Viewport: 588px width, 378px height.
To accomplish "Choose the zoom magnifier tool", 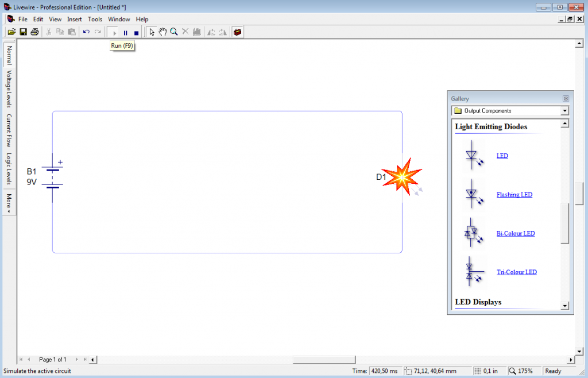I will pos(173,32).
